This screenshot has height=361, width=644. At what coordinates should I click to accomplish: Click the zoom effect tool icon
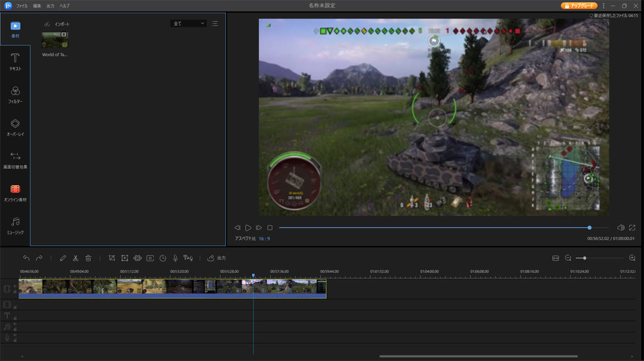tap(125, 258)
